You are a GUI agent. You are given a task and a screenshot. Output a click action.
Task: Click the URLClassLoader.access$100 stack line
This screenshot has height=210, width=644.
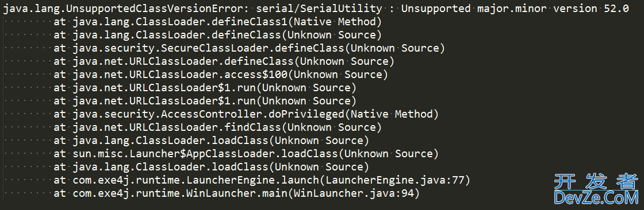(221, 74)
